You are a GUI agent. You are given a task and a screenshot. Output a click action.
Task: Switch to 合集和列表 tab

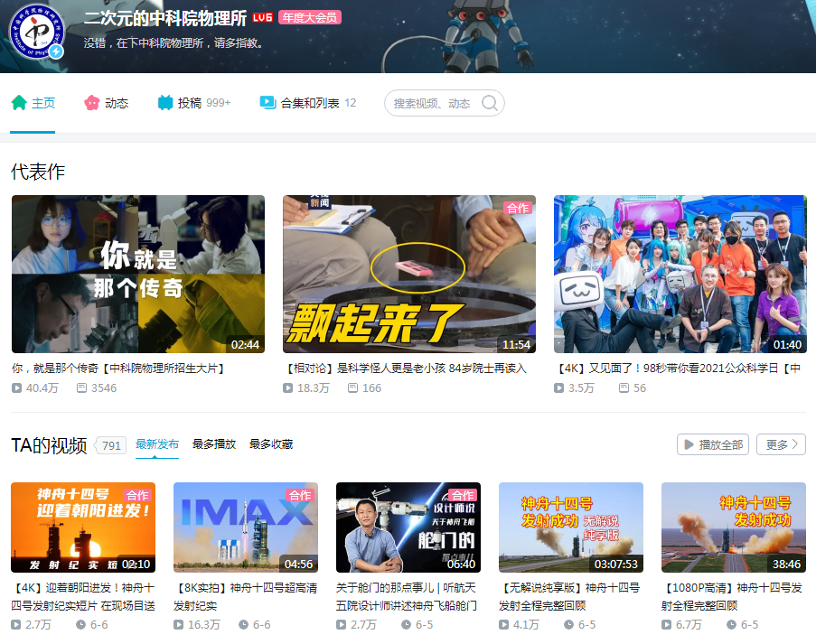coord(309,103)
